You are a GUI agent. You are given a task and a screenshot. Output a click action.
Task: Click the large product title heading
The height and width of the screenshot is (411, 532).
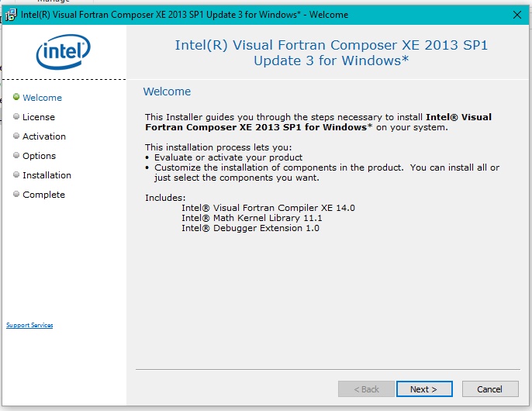pos(331,53)
